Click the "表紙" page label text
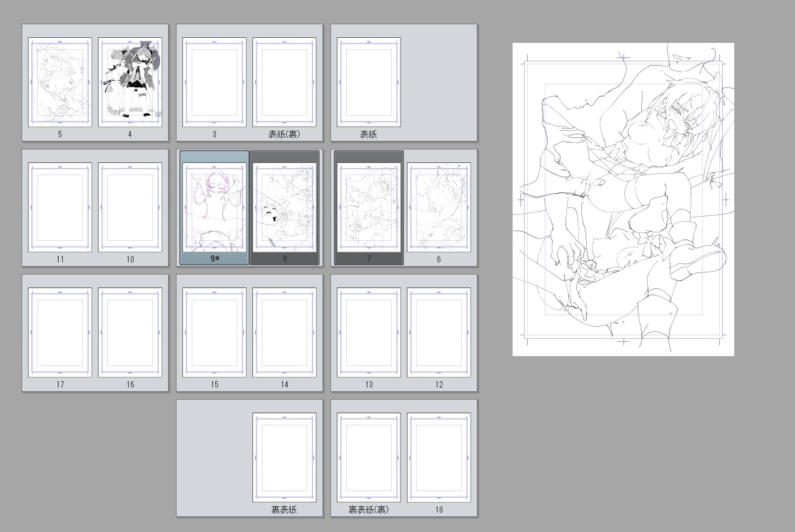 point(369,134)
